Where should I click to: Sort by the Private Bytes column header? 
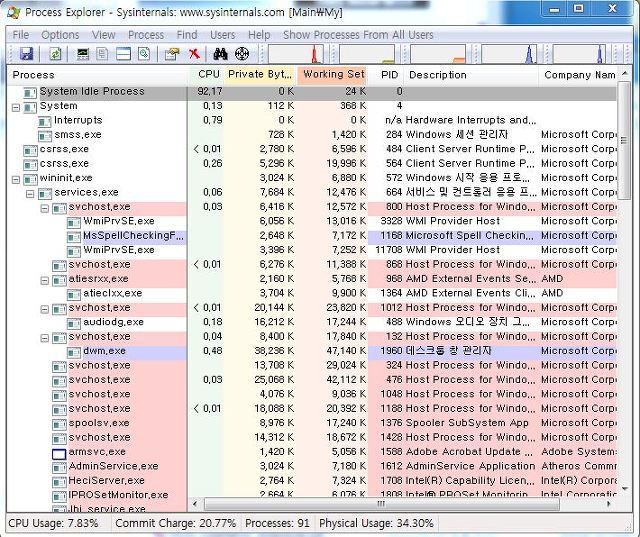coord(260,75)
